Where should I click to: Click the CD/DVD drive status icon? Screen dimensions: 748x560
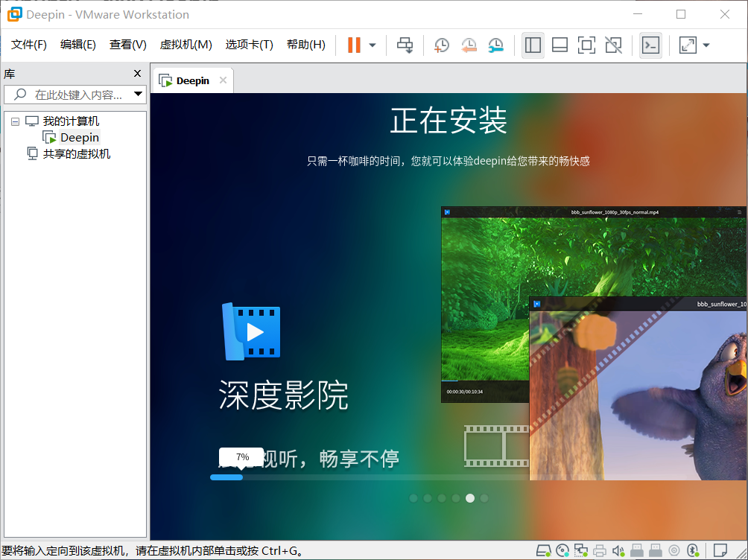click(562, 550)
